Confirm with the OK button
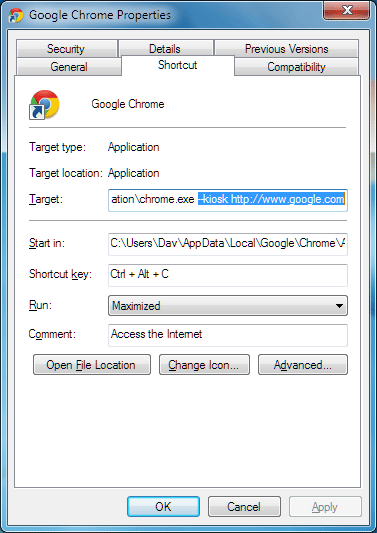The width and height of the screenshot is (377, 533). 163,506
